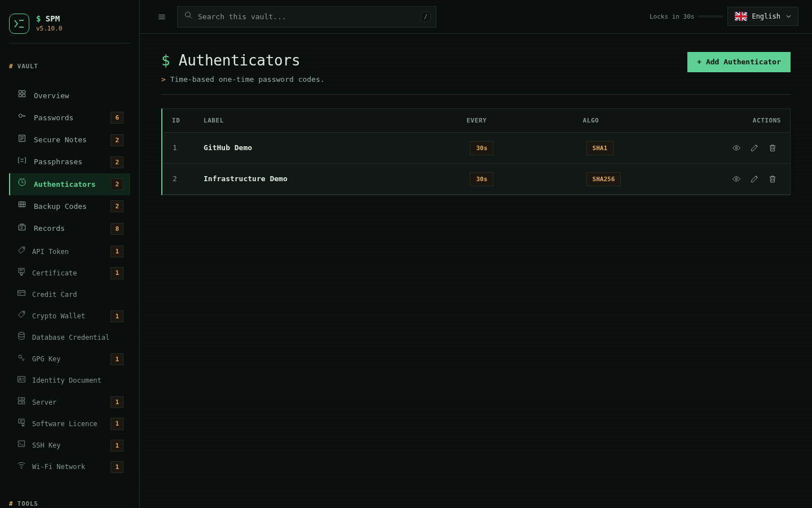Click the Secure Notes icon
Viewport: 812px width, 508px height.
[22, 138]
